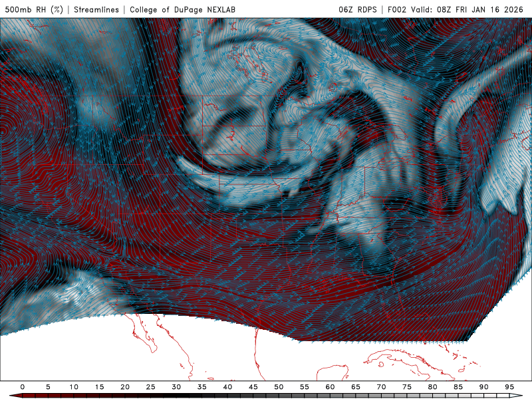Click the colorbar label "85"
Image resolution: width=532 pixels, height=399 pixels.
pos(458,387)
